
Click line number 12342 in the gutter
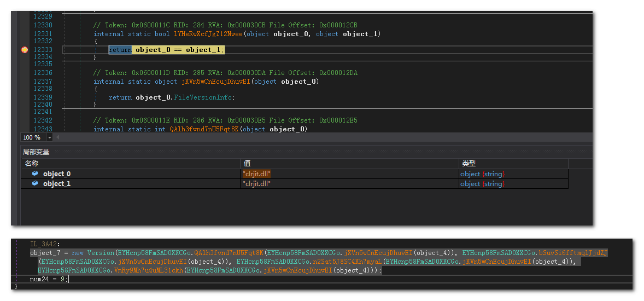tap(43, 120)
